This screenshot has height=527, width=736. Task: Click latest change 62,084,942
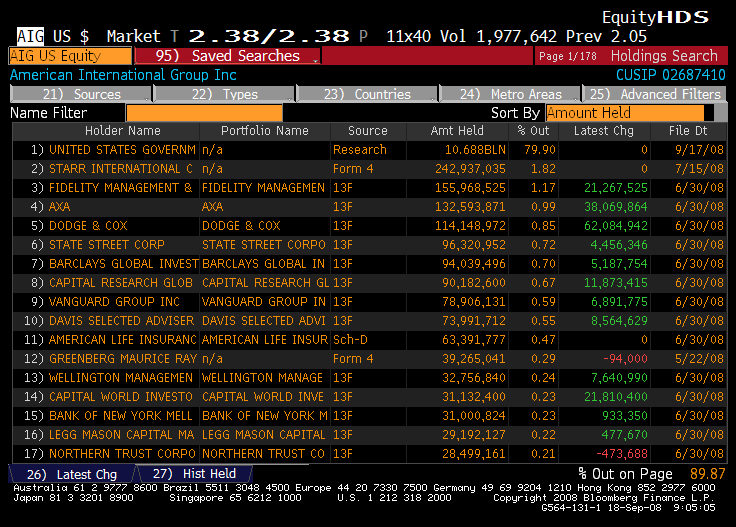point(616,226)
